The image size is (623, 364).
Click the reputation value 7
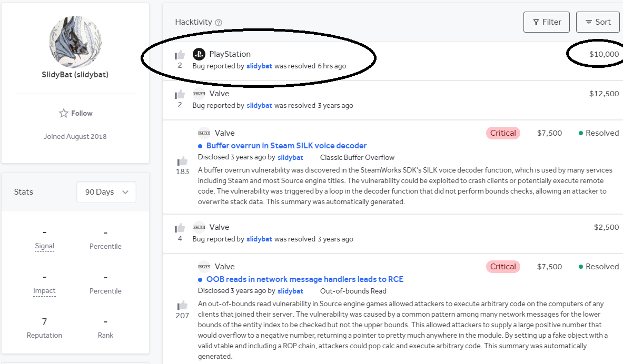click(x=44, y=321)
